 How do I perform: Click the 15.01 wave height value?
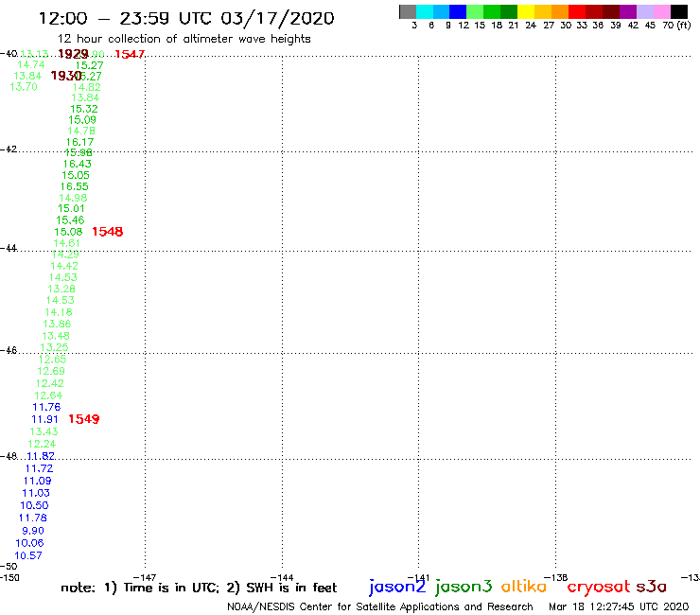[71, 208]
